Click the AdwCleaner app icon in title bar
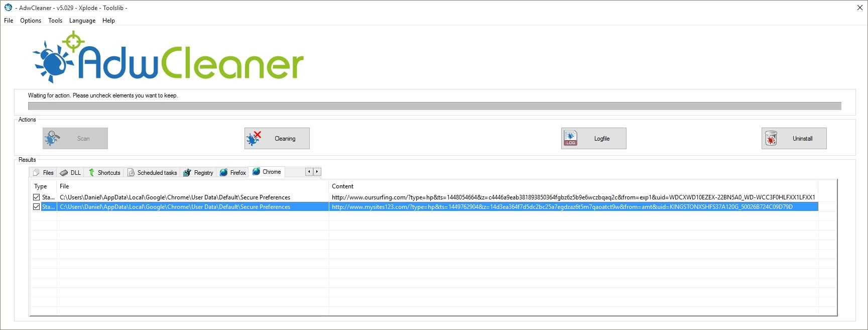The height and width of the screenshot is (330, 868). point(8,8)
